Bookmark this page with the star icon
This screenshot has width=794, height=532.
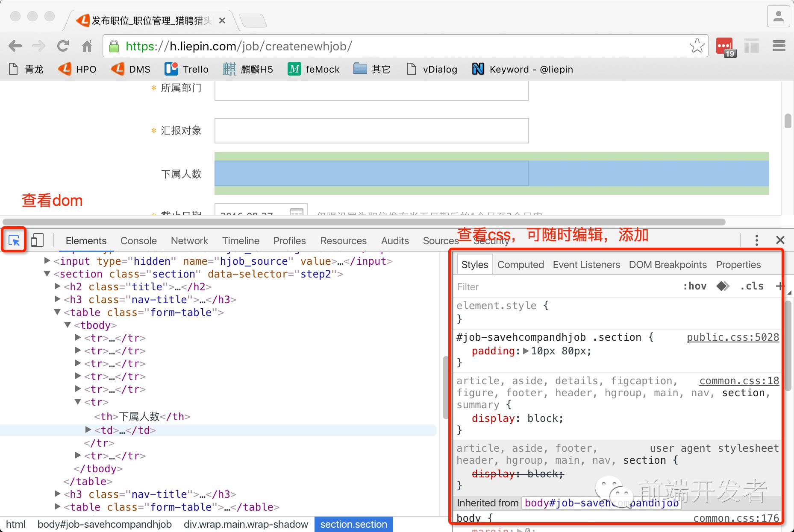pyautogui.click(x=697, y=46)
